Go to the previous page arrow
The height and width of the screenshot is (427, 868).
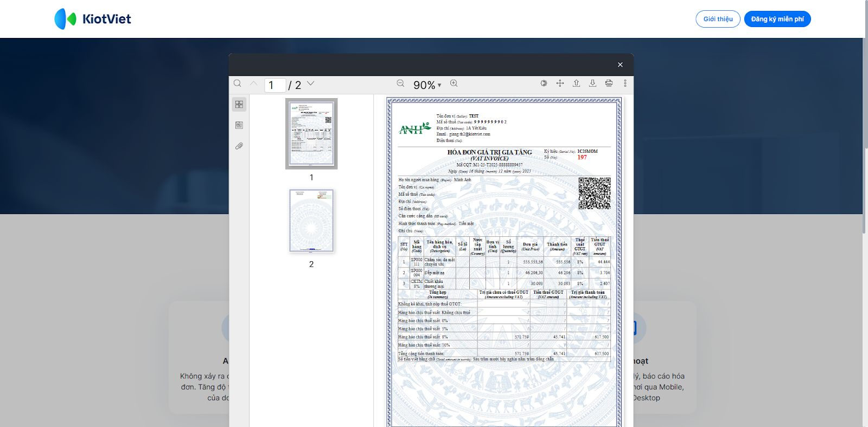pyautogui.click(x=253, y=83)
